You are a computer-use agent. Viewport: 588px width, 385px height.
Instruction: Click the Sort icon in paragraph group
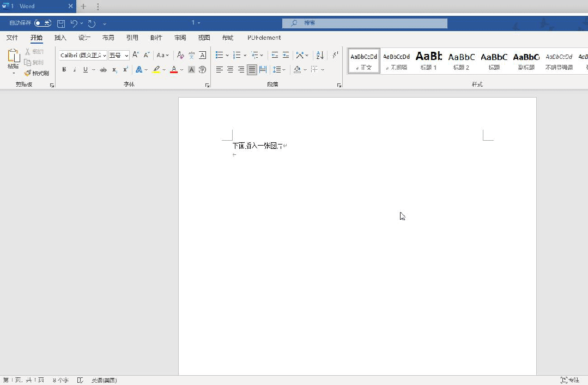point(320,55)
